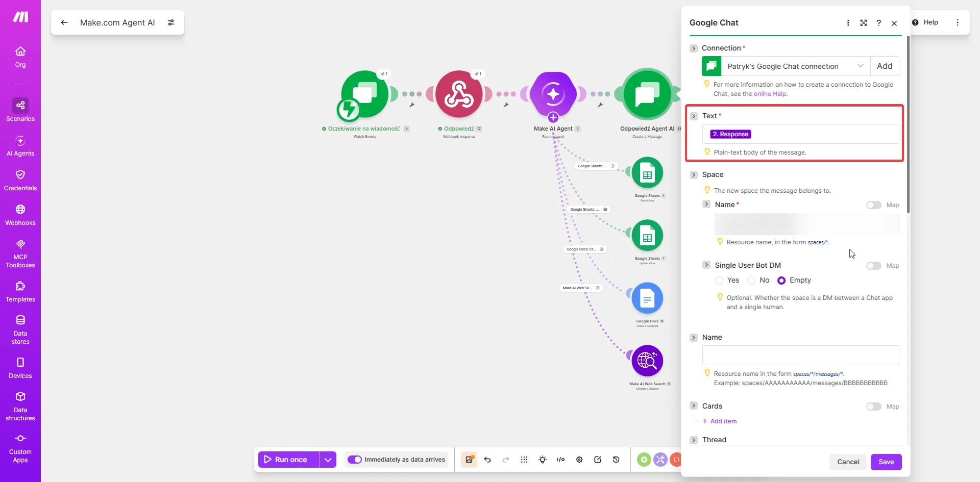Expand the Cards section chevron
Viewport: 980px width, 482px height.
coord(694,405)
